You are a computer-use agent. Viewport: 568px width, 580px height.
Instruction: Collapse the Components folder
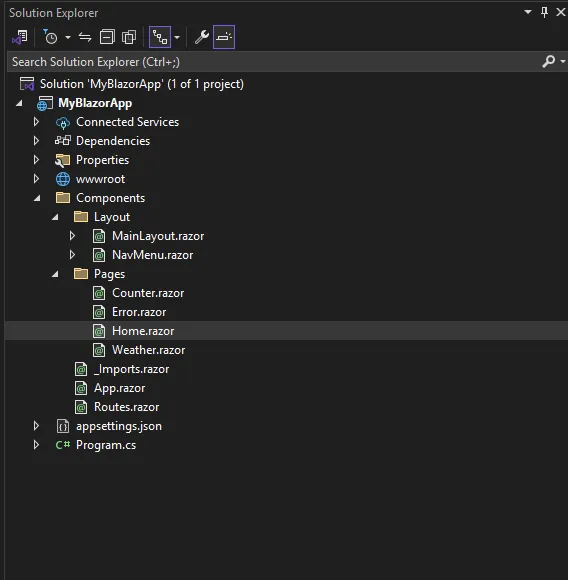(x=37, y=198)
